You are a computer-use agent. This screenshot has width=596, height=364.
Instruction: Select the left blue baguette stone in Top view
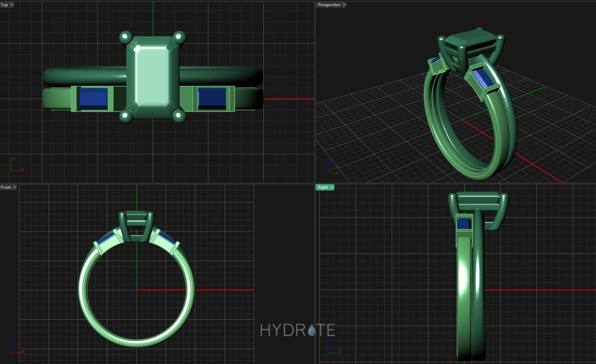click(93, 98)
